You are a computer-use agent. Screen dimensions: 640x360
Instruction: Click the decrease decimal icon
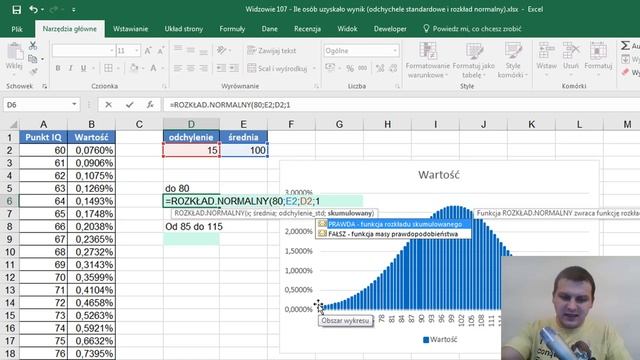(393, 68)
